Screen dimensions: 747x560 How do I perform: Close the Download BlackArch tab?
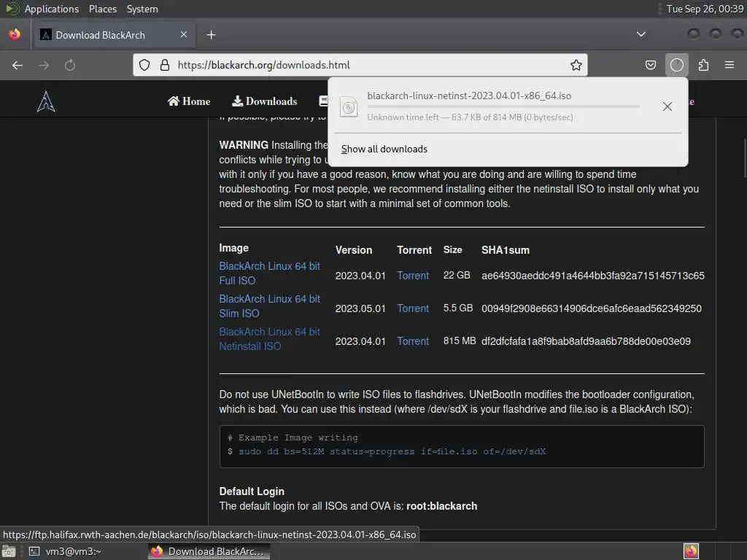pyautogui.click(x=184, y=34)
